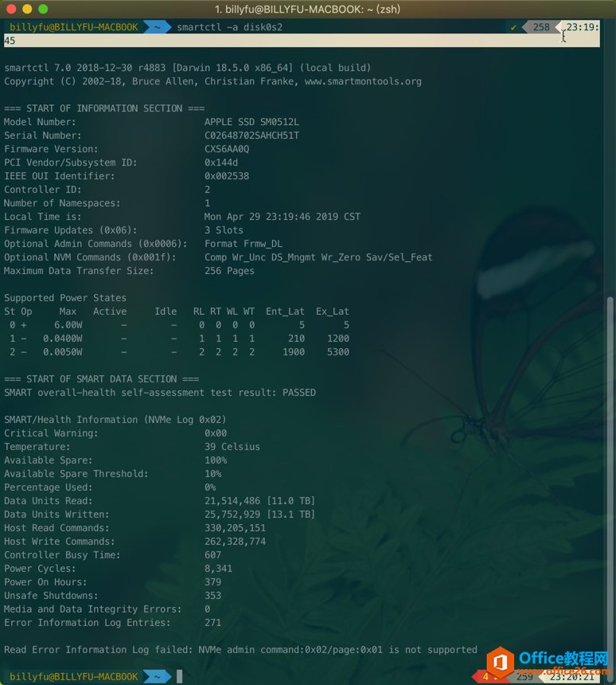This screenshot has width=616, height=685.
Task: Click the Host Read Commands value '330,205,151'
Action: pos(236,528)
